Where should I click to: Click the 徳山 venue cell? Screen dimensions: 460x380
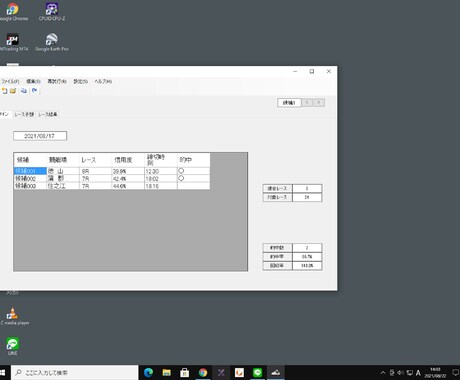(x=63, y=171)
